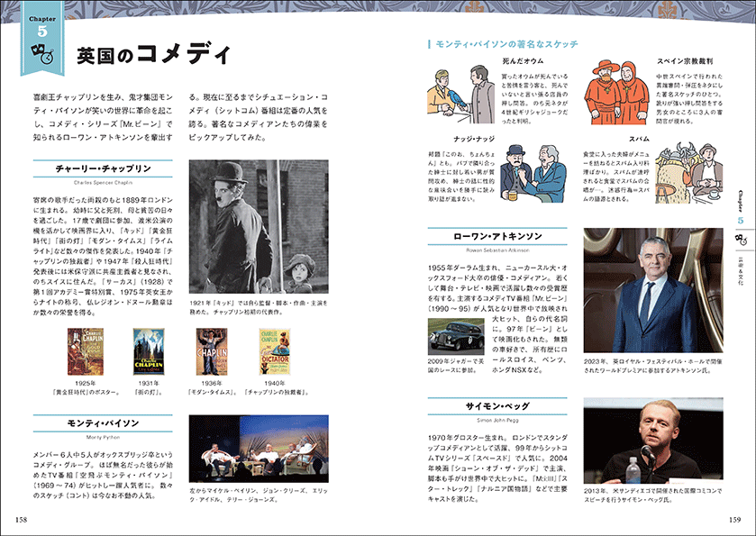Open the 1931 City Lights poster thumbnail
This screenshot has width=756, height=536.
pyautogui.click(x=149, y=352)
